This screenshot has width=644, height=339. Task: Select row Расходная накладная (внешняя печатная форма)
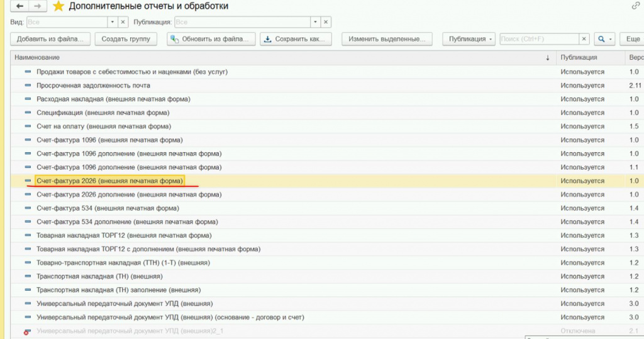pos(327,99)
